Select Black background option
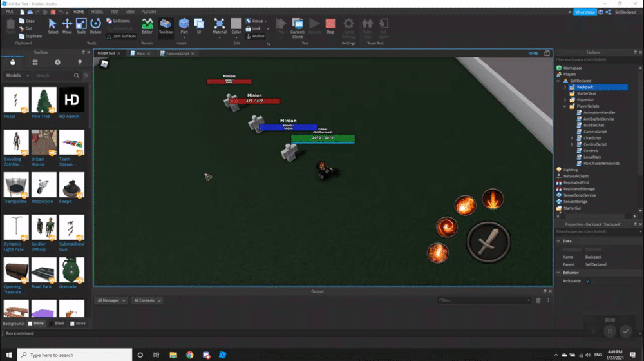The height and width of the screenshot is (361, 644). 57,323
